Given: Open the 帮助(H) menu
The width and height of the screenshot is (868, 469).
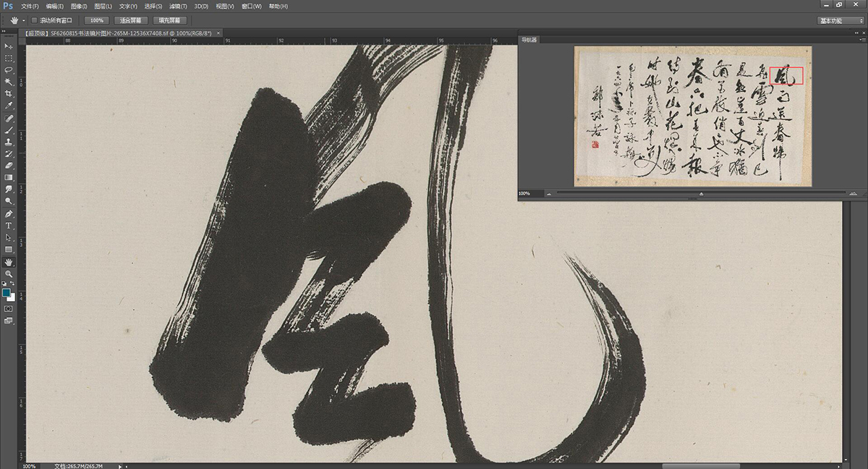Looking at the screenshot, I should (x=278, y=6).
